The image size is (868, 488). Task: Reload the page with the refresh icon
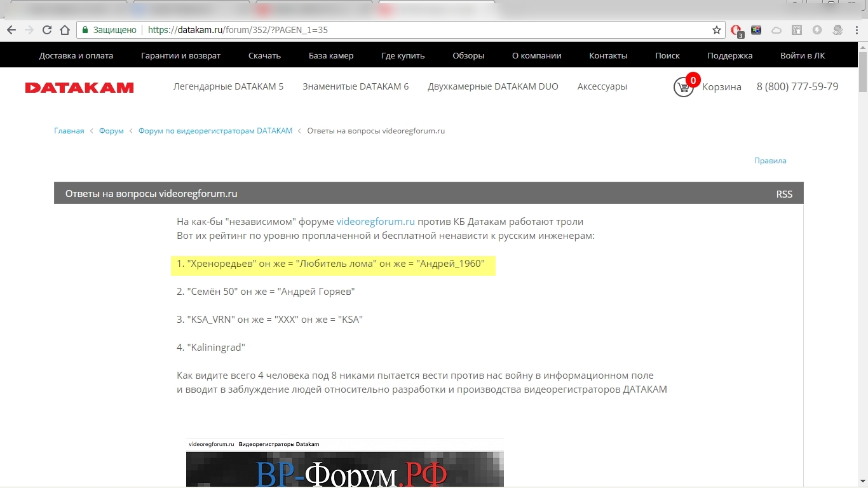(47, 30)
